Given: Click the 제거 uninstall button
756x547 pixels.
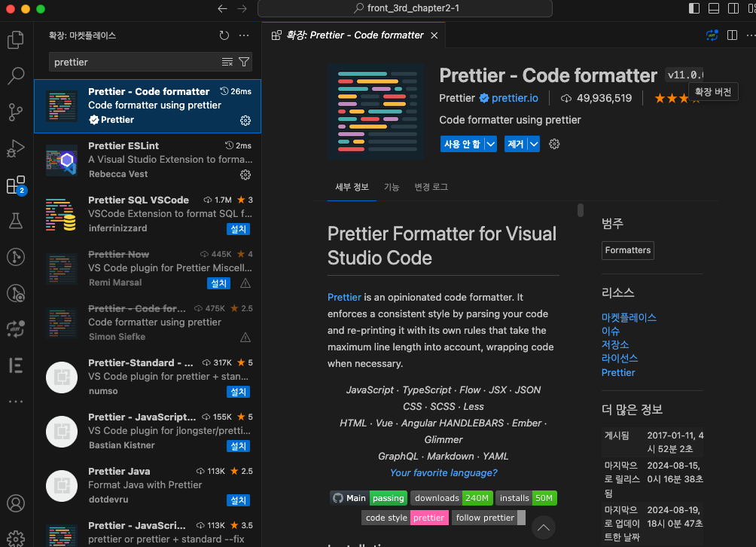Looking at the screenshot, I should pos(516,144).
